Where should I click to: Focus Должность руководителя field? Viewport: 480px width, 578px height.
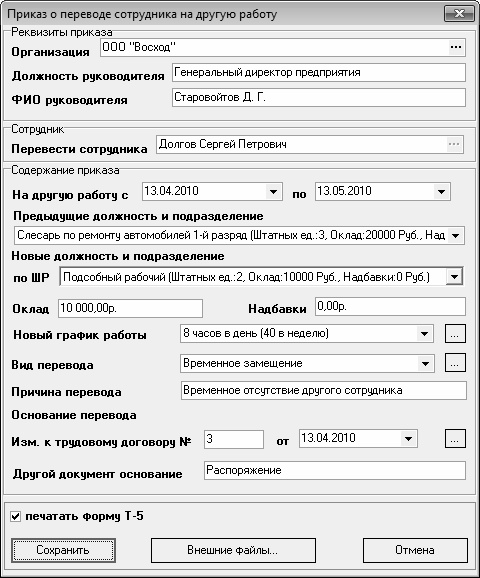pos(319,73)
